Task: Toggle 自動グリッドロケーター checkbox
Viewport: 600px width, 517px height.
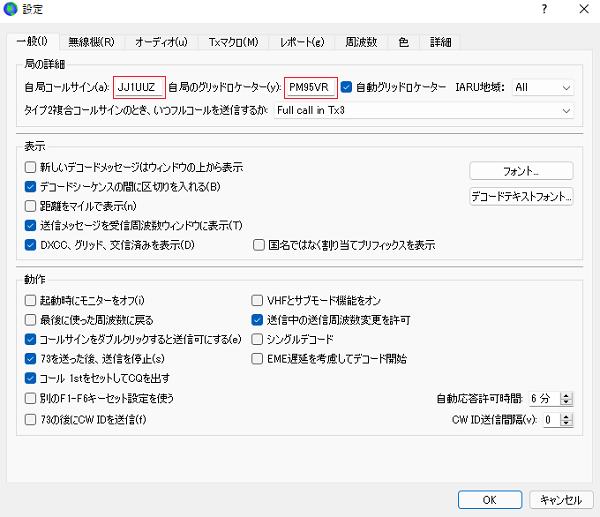Action: point(347,87)
